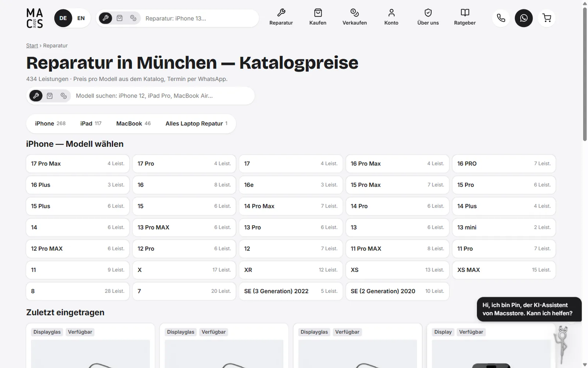The width and height of the screenshot is (588, 368).
Task: Open WhatsApp chat via header icon
Action: [524, 18]
